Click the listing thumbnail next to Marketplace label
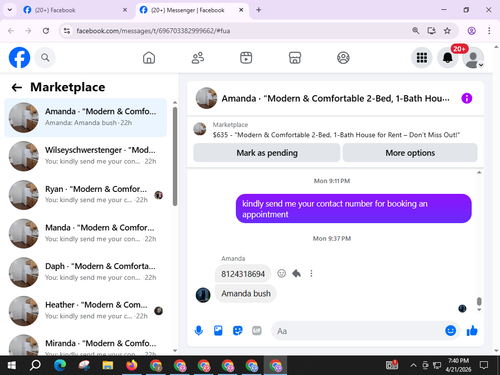 pyautogui.click(x=200, y=129)
